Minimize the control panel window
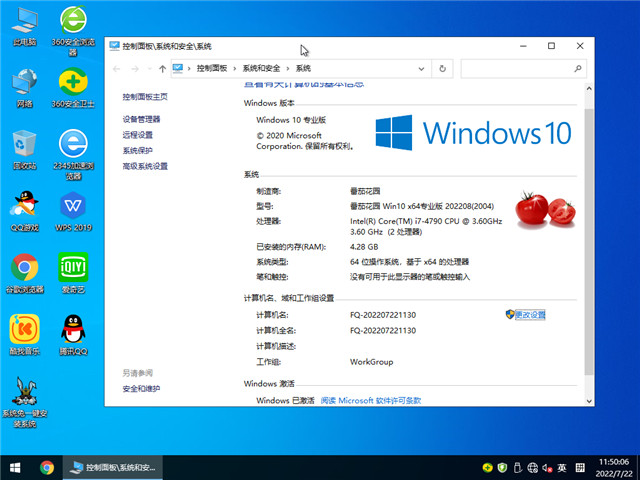 pyautogui.click(x=523, y=46)
